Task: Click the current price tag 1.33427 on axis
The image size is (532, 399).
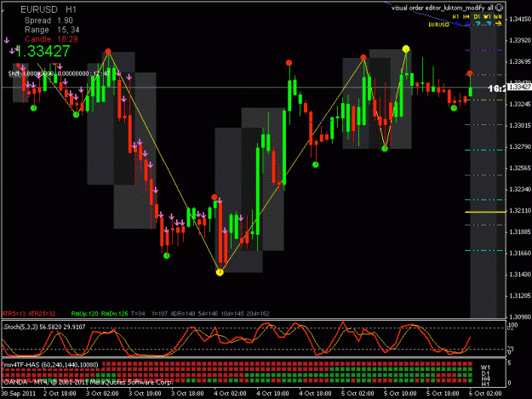Action: click(520, 87)
